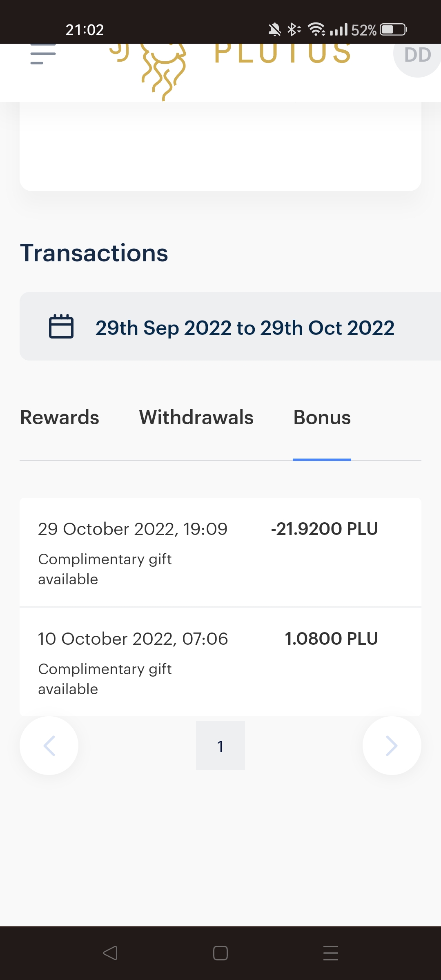Open the transaction date range picker
The image size is (441, 980).
coord(244,327)
